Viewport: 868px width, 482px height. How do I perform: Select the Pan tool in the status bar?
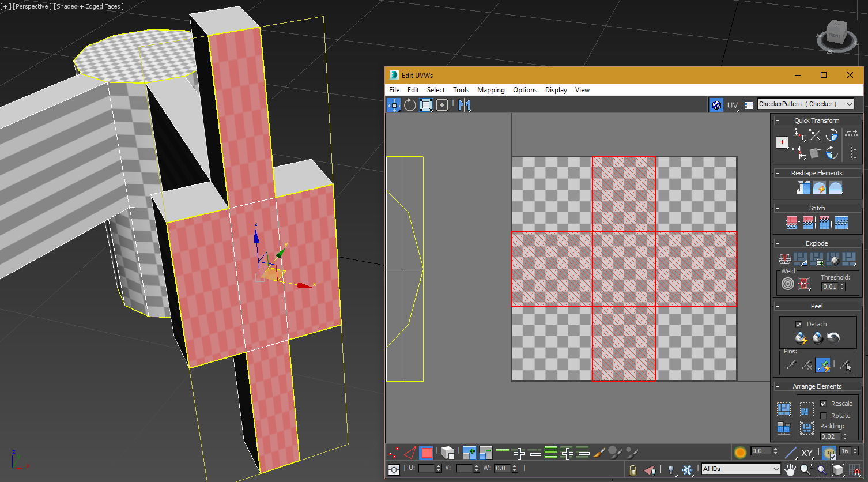point(790,470)
